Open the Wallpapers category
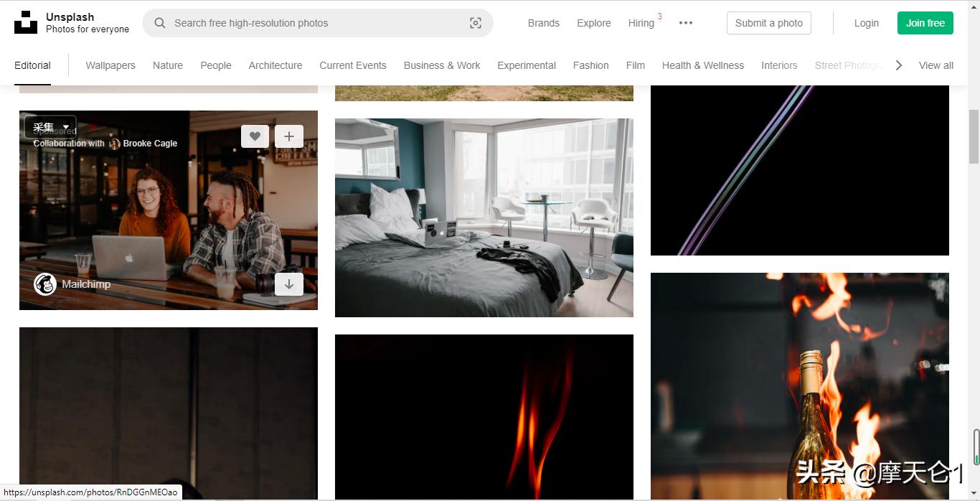The width and height of the screenshot is (980, 501). point(110,65)
